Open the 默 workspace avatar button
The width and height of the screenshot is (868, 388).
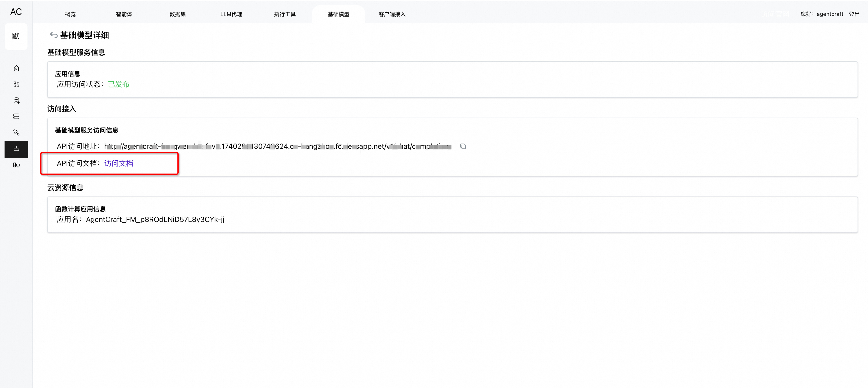(x=16, y=36)
